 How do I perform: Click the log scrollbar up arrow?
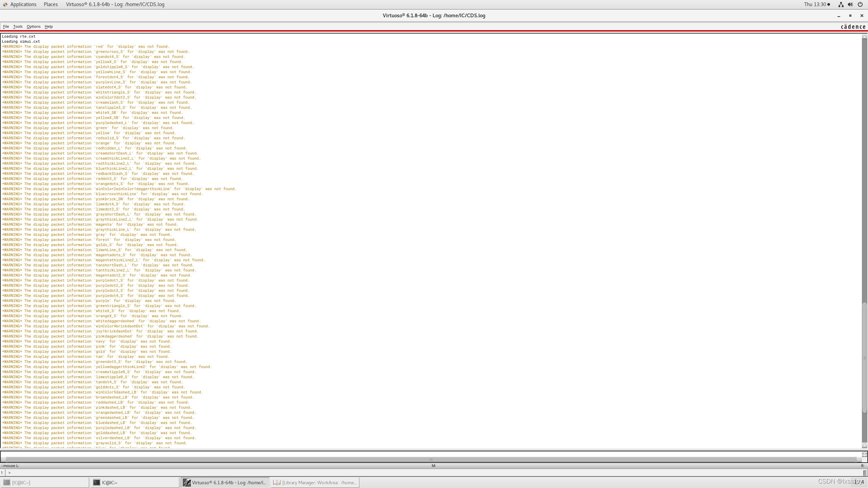[x=865, y=36]
